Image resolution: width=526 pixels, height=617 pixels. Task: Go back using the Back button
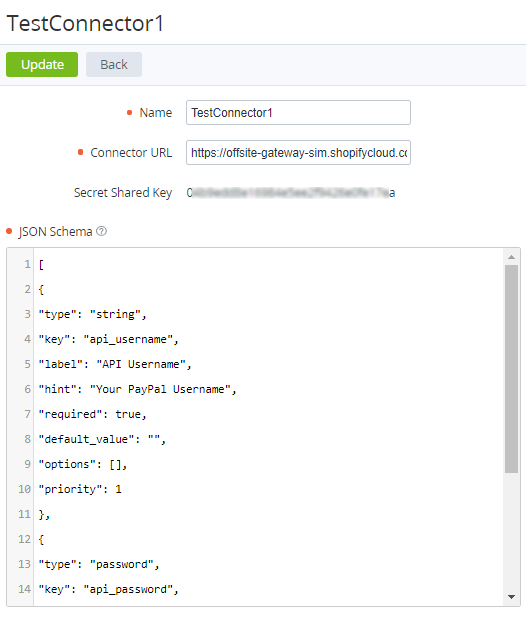(114, 65)
